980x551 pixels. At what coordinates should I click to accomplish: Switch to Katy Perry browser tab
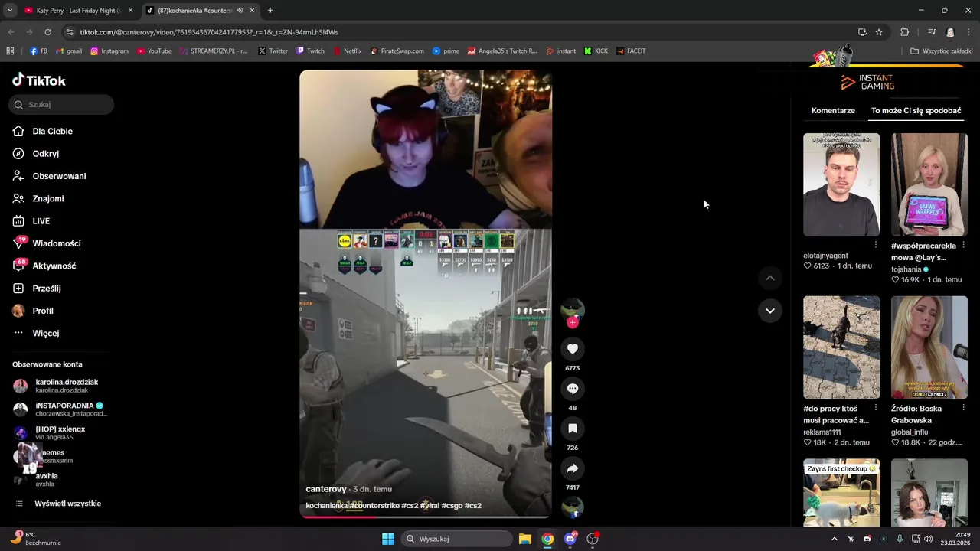click(x=77, y=11)
